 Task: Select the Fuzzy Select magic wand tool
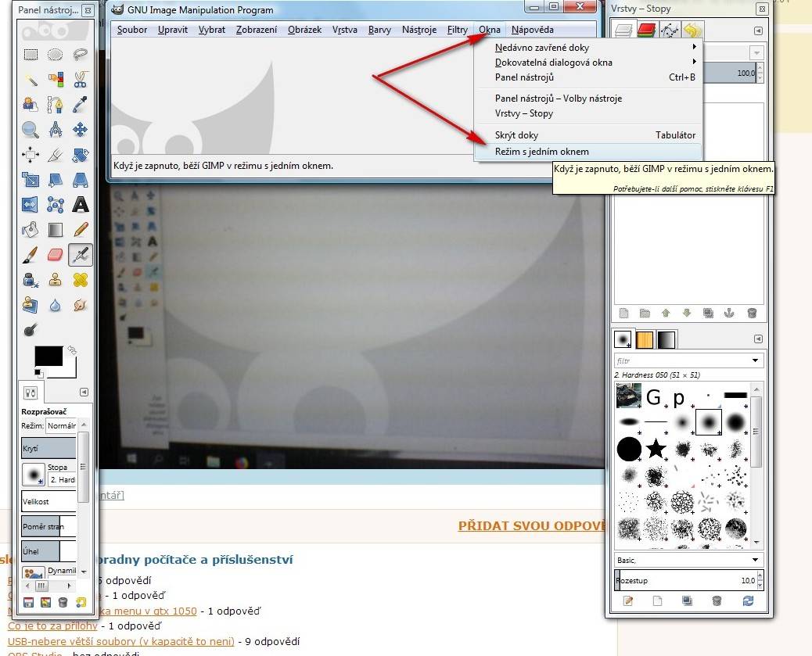[x=31, y=80]
